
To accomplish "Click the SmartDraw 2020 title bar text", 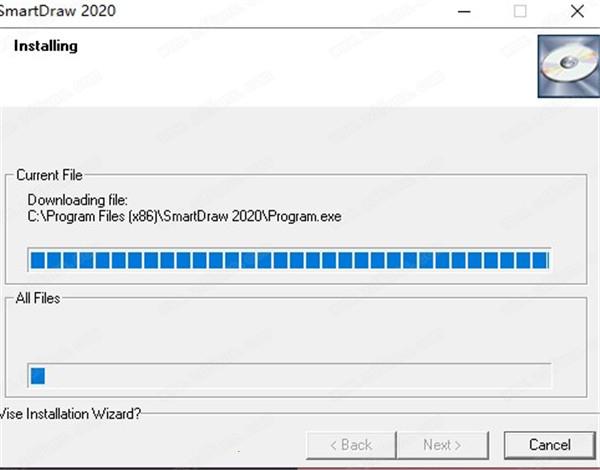I will tap(57, 11).
